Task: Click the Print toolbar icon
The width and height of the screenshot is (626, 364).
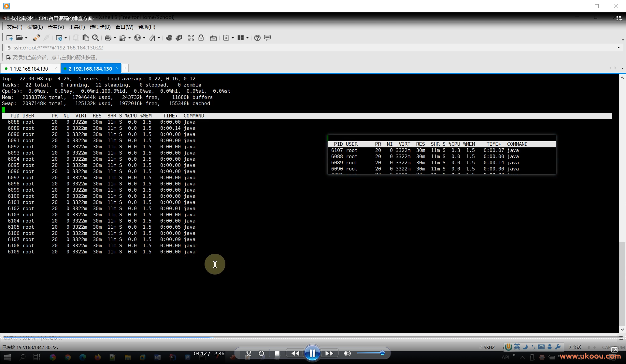Action: (x=108, y=38)
